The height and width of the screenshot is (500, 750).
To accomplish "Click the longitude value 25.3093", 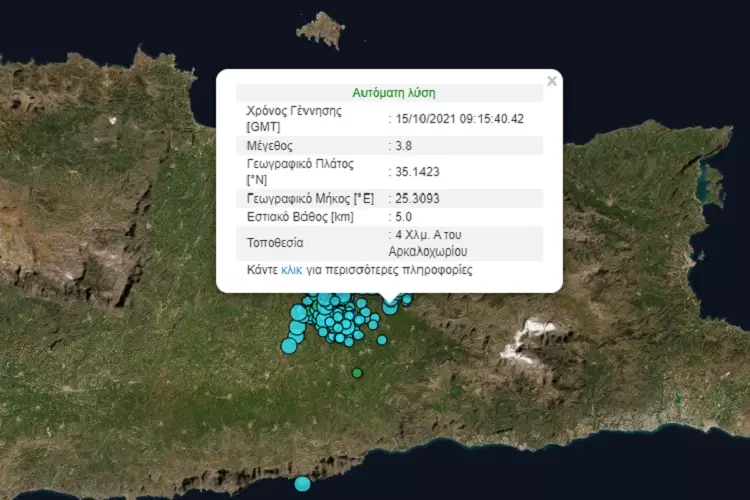I will click(414, 198).
